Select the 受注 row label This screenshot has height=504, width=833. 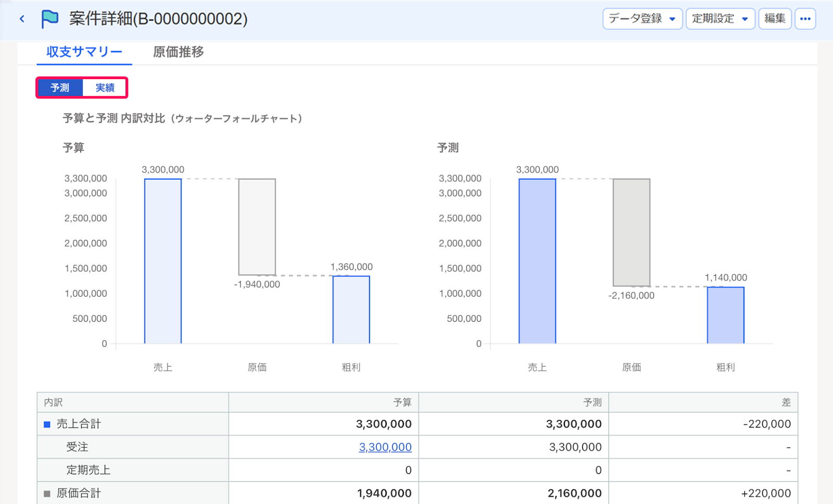77,447
